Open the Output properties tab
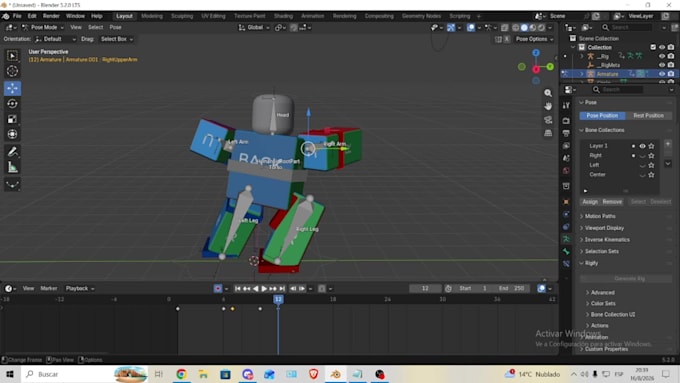Viewport: 680px width, 383px height. (566, 133)
